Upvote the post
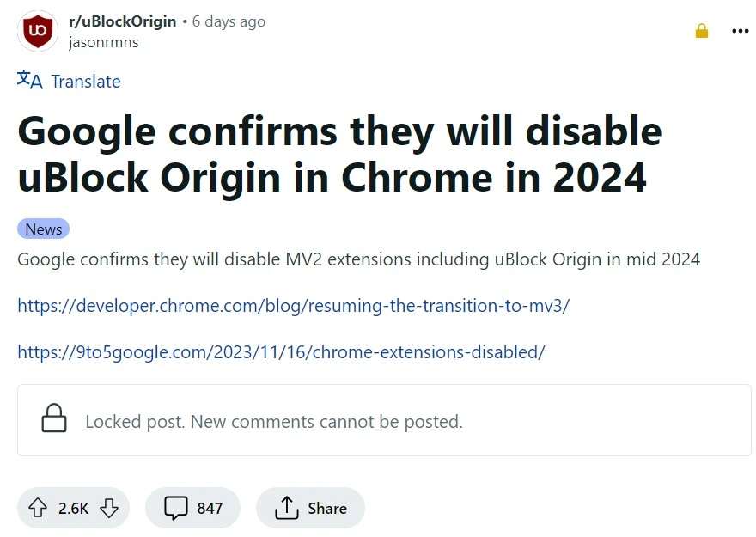 pyautogui.click(x=37, y=509)
